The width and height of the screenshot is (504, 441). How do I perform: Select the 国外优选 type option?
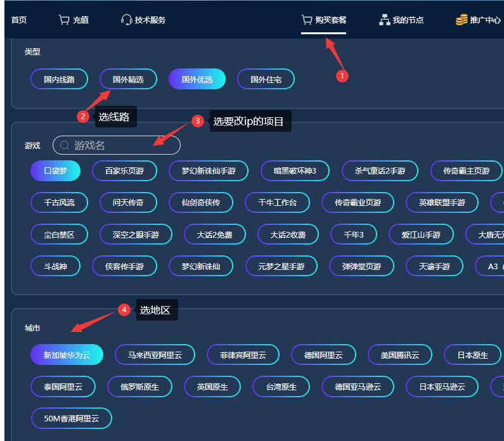click(x=197, y=79)
